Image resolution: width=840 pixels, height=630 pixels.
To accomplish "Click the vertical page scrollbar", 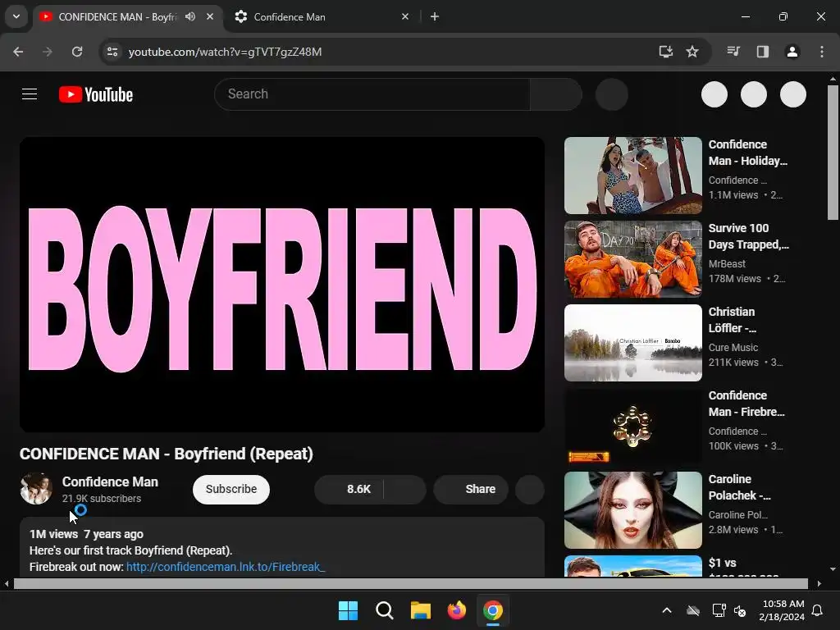I will point(833,153).
